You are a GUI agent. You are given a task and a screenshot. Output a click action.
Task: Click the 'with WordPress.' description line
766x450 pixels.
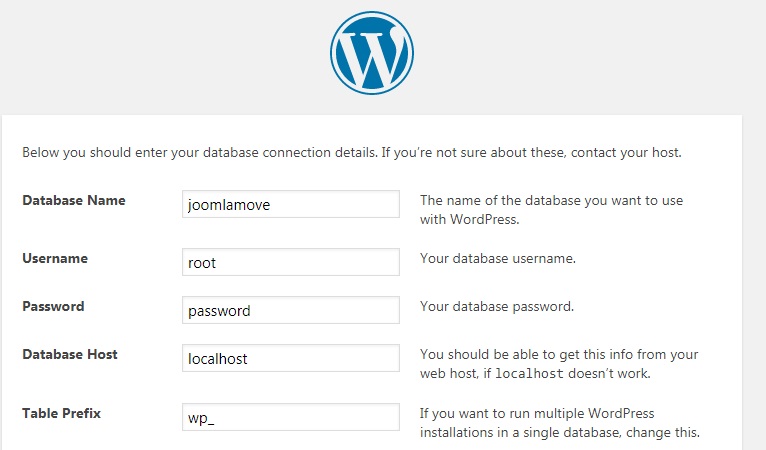coord(469,219)
